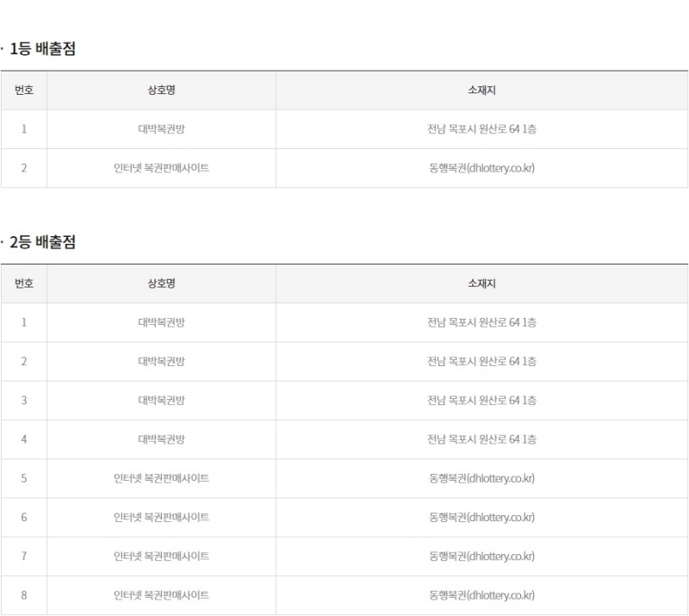Image resolution: width=689 pixels, height=616 pixels.
Task: Click the 상호명 header of the 2등 table
Action: [160, 283]
